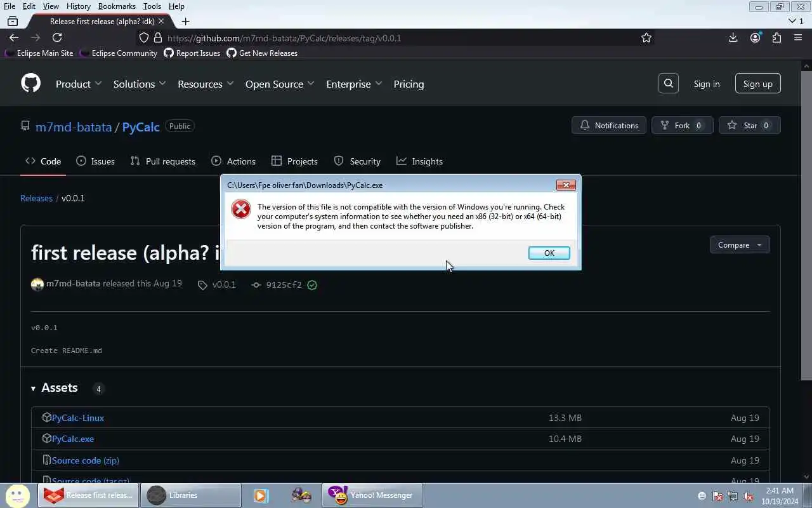
Task: Open the Eclipse Main Site bookmark
Action: tap(39, 53)
